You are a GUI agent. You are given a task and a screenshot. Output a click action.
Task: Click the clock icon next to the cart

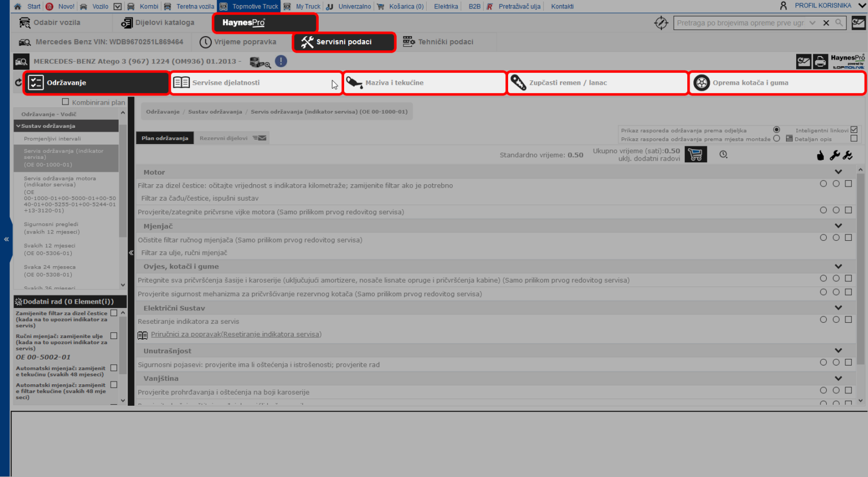coord(723,154)
